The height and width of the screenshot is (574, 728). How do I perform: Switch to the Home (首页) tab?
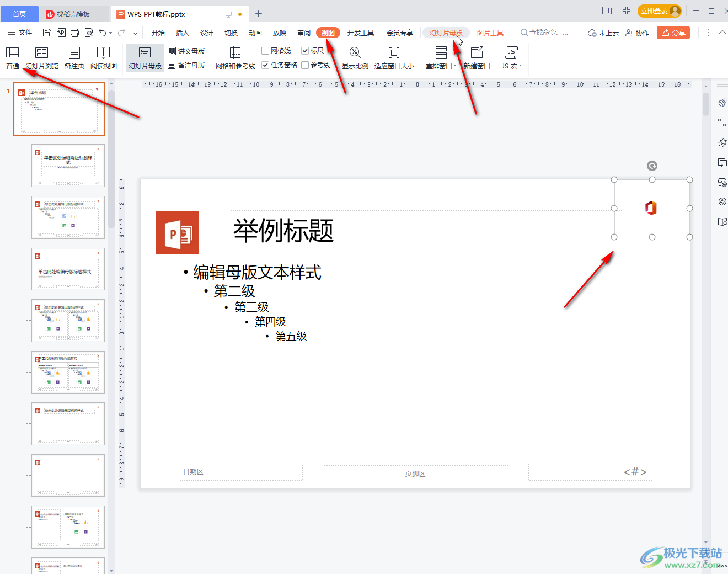pos(19,14)
